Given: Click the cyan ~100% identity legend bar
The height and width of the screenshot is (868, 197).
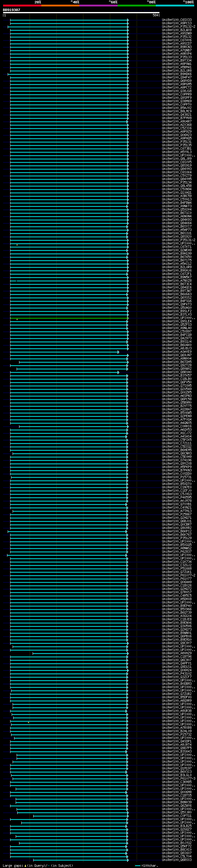Looking at the screenshot, I should 175,6.
